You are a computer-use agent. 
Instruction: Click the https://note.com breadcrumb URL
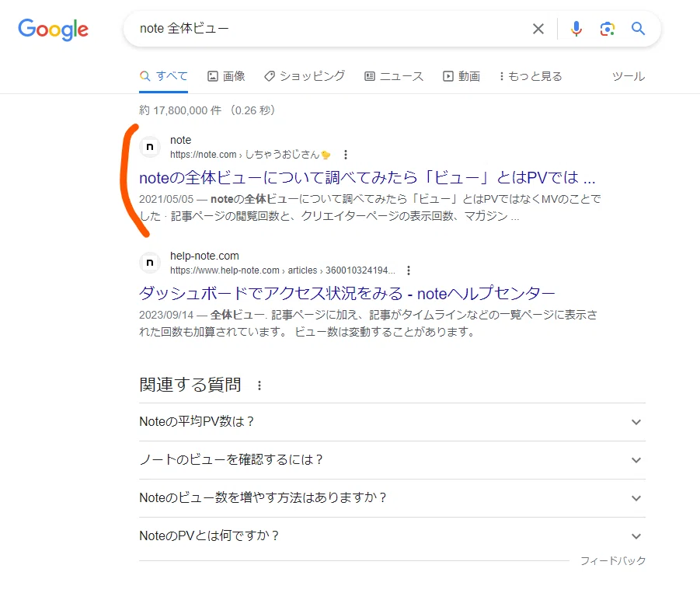click(250, 155)
